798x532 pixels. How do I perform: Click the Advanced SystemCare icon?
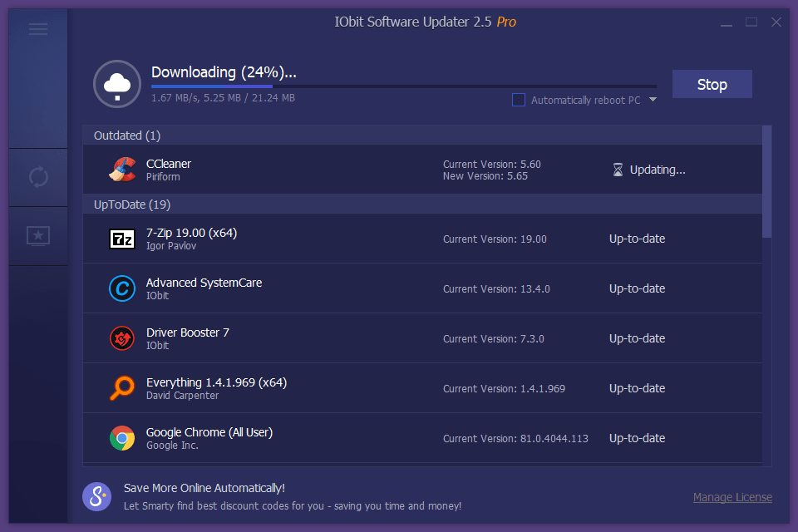click(122, 288)
